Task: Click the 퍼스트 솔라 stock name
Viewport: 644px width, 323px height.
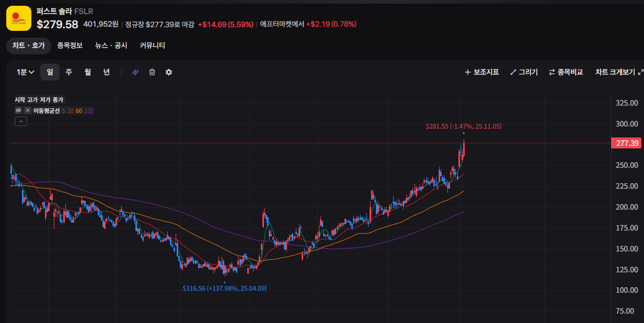Action: point(54,10)
